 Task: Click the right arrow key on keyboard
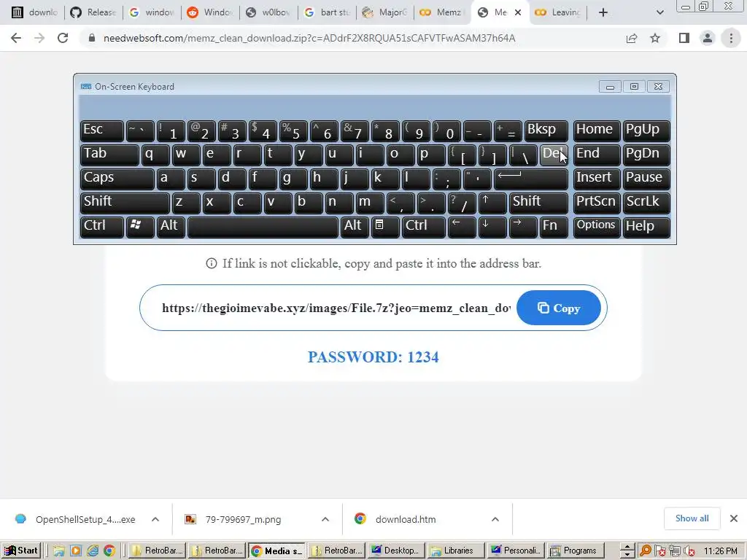pyautogui.click(x=523, y=227)
